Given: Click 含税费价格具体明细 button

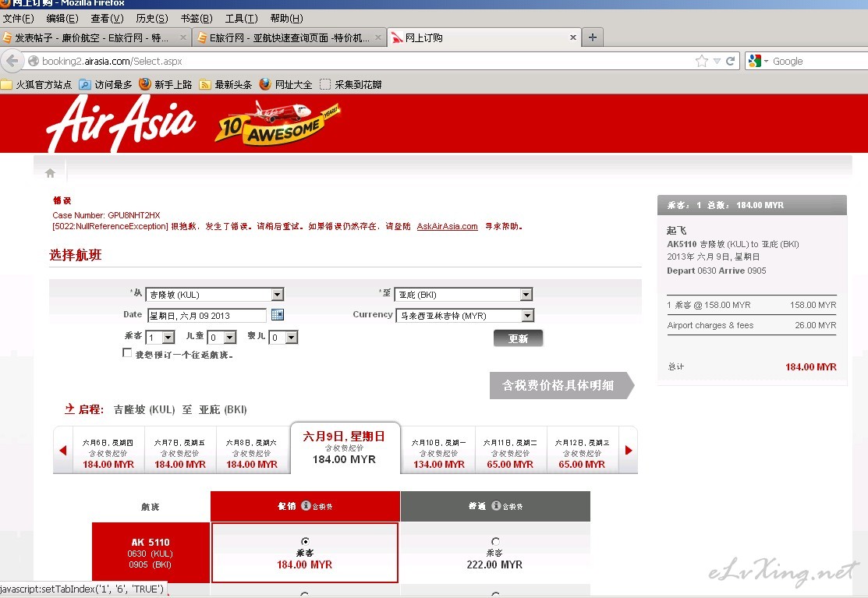Looking at the screenshot, I should 560,385.
